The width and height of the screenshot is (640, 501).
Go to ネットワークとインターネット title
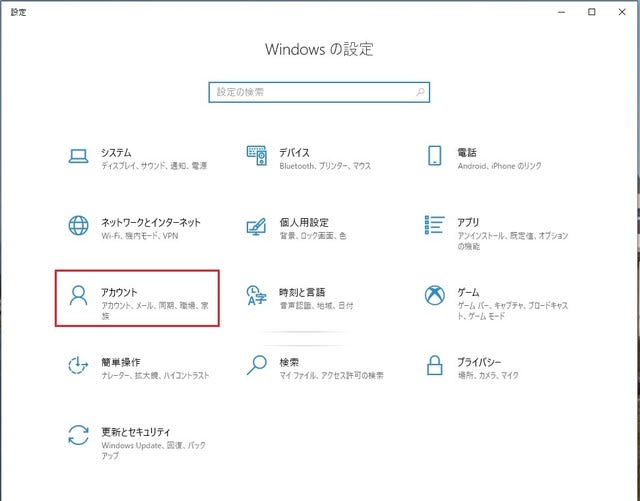[x=151, y=223]
